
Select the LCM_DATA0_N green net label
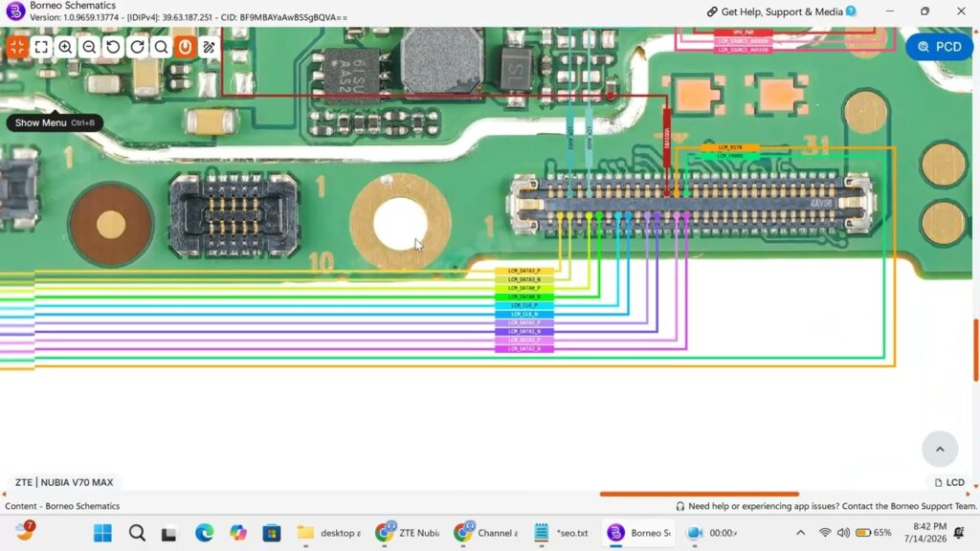click(523, 297)
